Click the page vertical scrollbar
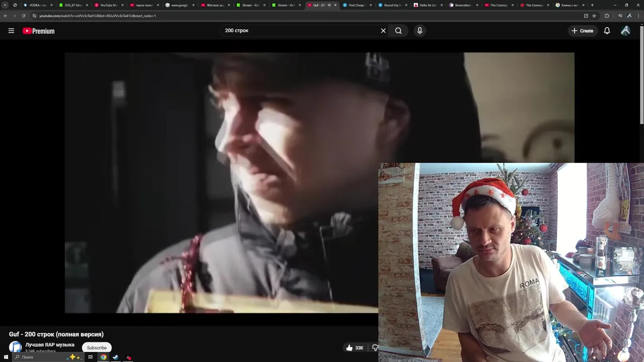This screenshot has height=362, width=644. tap(641, 75)
